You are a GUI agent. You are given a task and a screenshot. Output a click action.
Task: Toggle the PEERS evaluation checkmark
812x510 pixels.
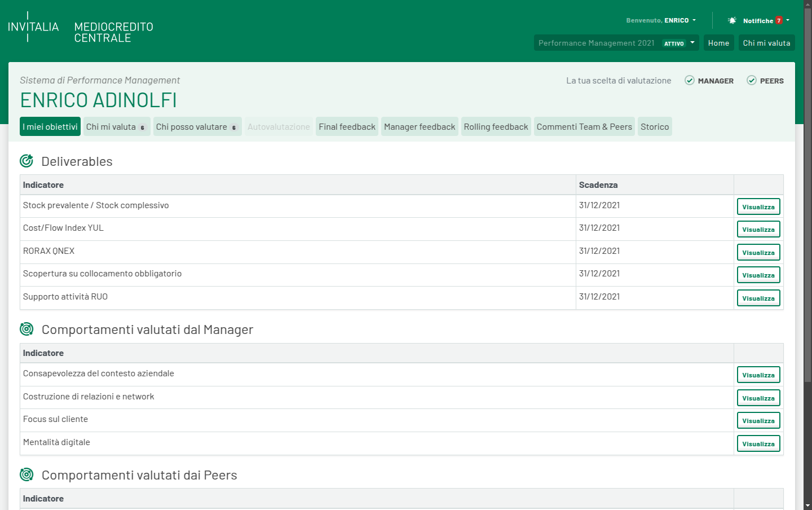(x=752, y=80)
